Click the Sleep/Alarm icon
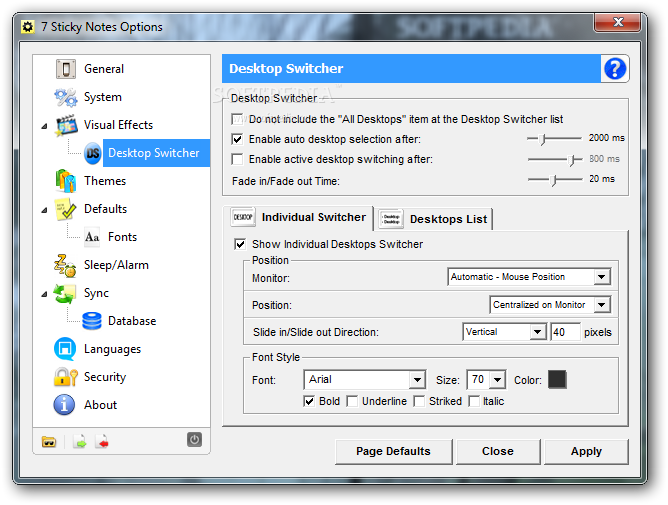 (65, 265)
